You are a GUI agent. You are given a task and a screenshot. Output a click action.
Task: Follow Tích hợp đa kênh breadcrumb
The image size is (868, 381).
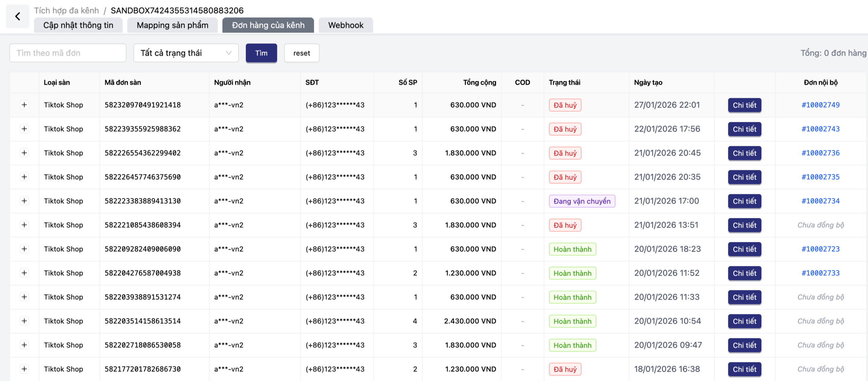66,11
